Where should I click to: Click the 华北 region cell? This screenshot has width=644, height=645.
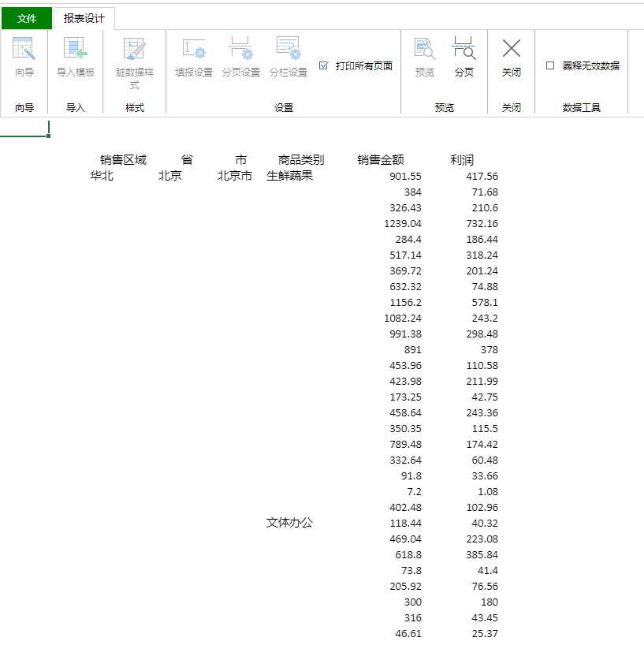(102, 176)
